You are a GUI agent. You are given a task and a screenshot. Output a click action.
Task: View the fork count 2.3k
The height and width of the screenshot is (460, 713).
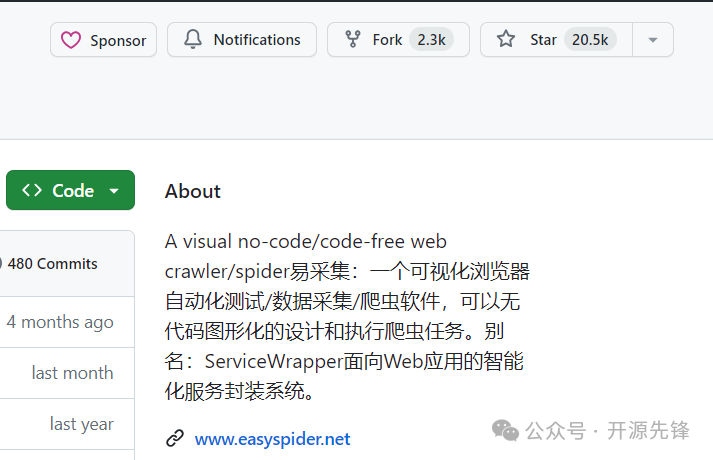[432, 40]
